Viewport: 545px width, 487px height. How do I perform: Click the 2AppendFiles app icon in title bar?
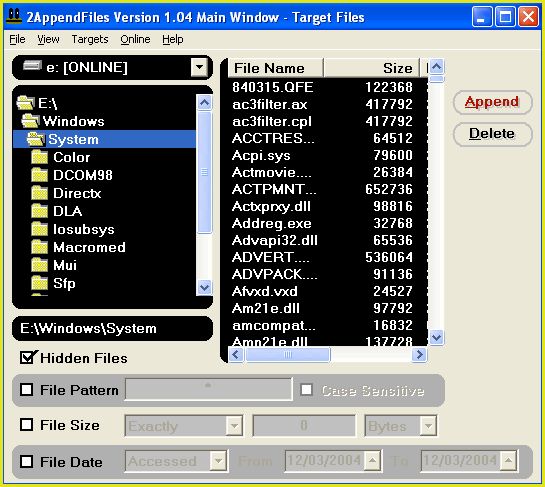pyautogui.click(x=14, y=17)
